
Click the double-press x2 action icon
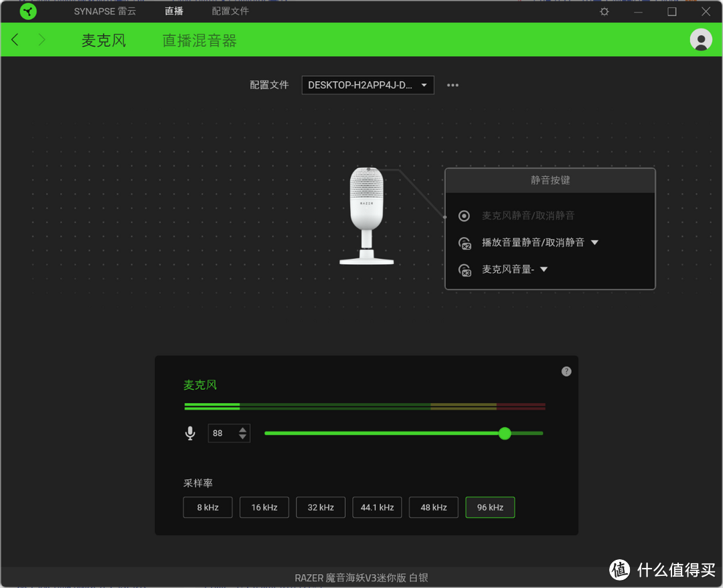click(465, 243)
